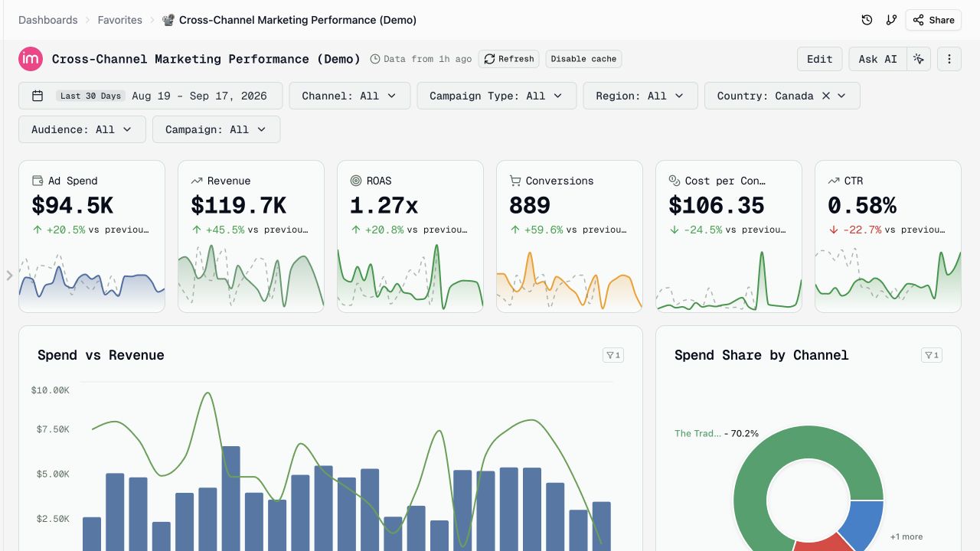Viewport: 980px width, 551px height.
Task: Open Ask AI
Action: (x=877, y=59)
